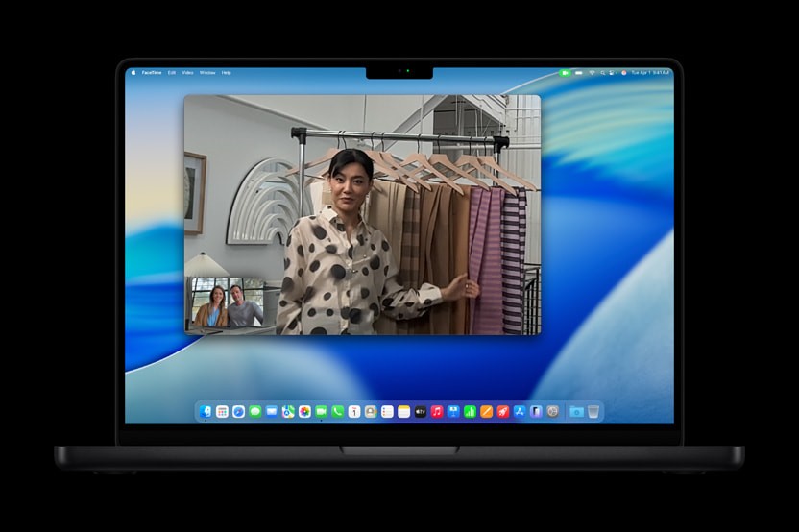Screen dimensions: 799x532
Task: Open Spotlight search in menu bar
Action: [x=603, y=73]
